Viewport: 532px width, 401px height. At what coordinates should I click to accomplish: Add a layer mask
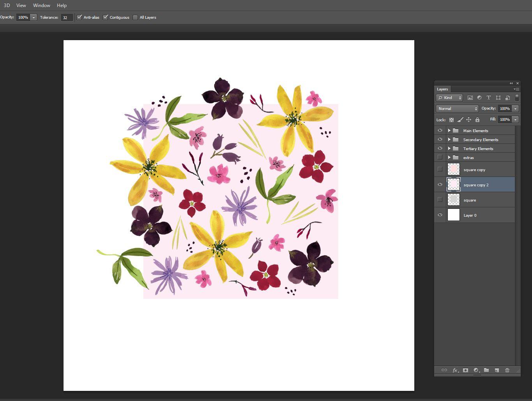click(x=465, y=370)
